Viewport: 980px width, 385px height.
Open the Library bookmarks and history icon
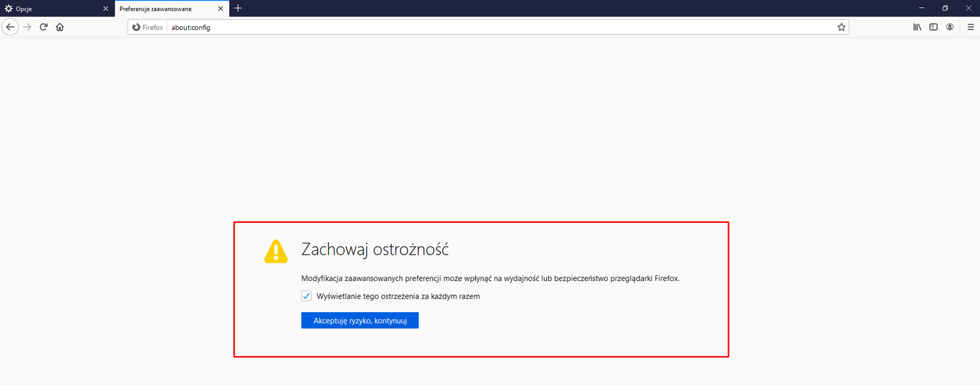coord(917,27)
